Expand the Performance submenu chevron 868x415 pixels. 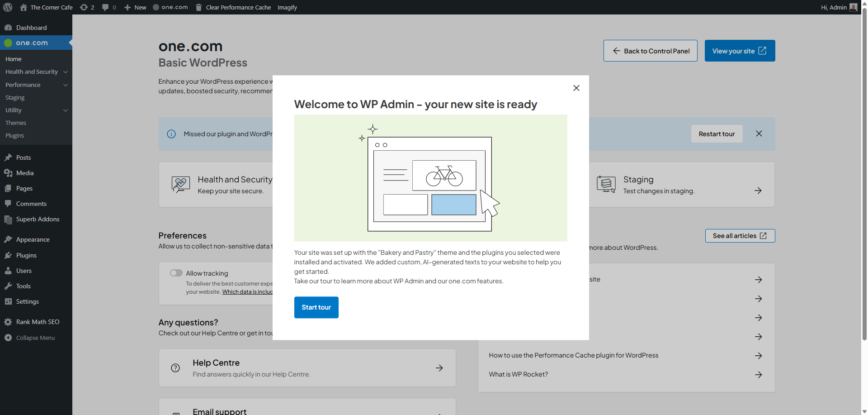point(66,85)
